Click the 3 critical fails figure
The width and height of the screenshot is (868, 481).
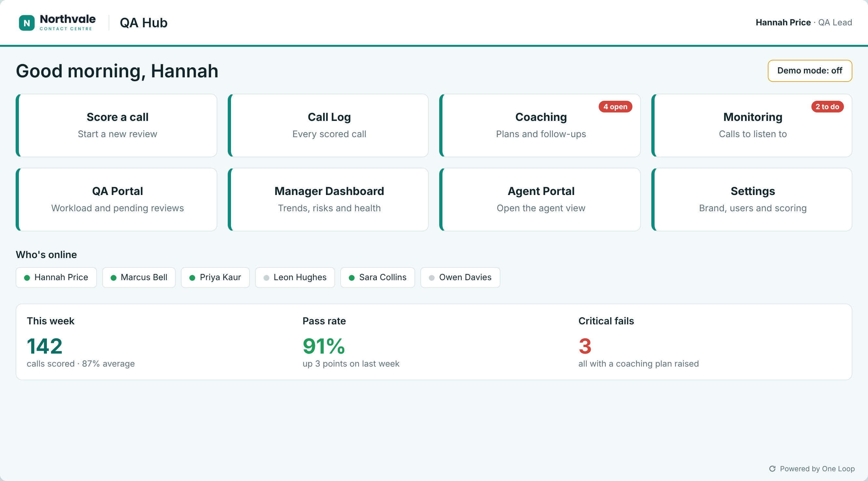(585, 346)
